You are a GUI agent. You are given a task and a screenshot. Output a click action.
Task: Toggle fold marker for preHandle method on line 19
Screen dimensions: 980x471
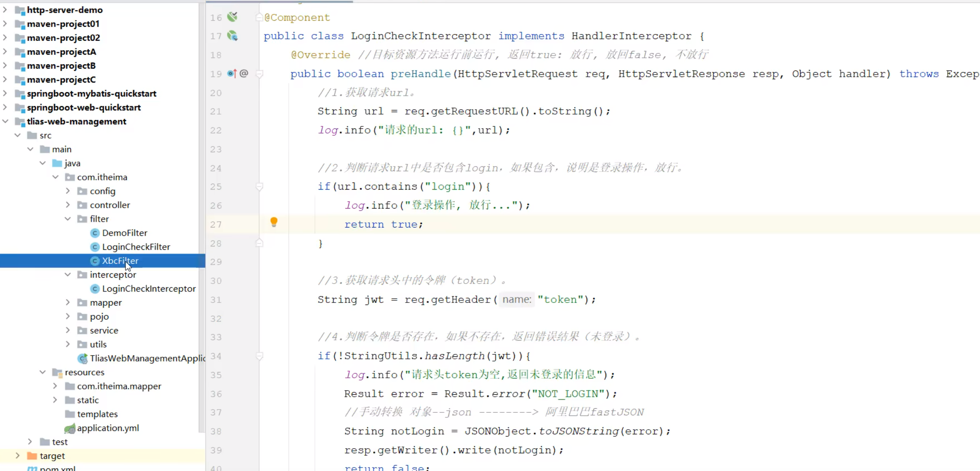point(259,74)
